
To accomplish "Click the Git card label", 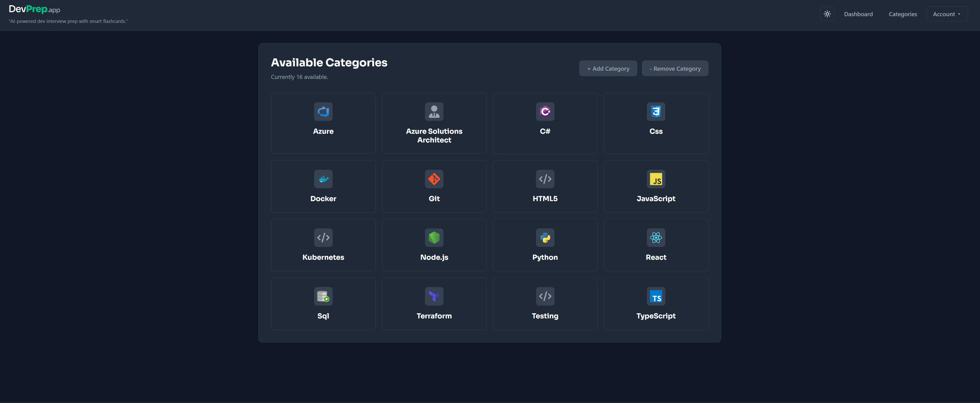I will [x=434, y=199].
